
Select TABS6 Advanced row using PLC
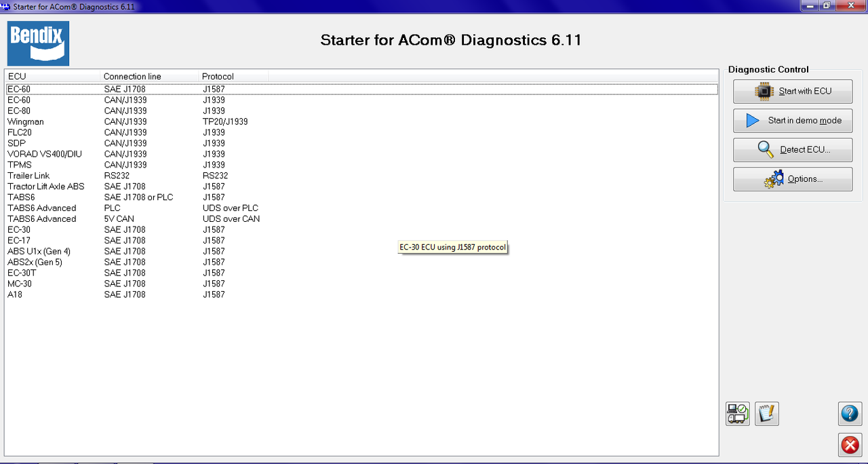pyautogui.click(x=361, y=208)
